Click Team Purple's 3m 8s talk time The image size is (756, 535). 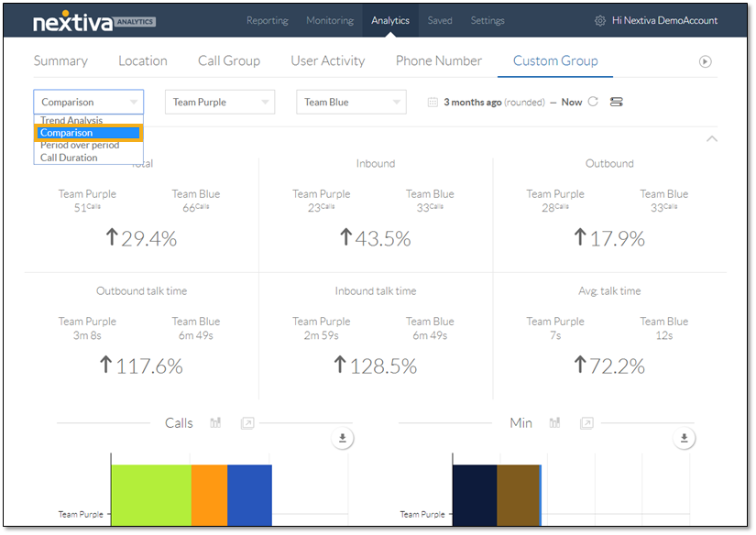click(x=87, y=335)
